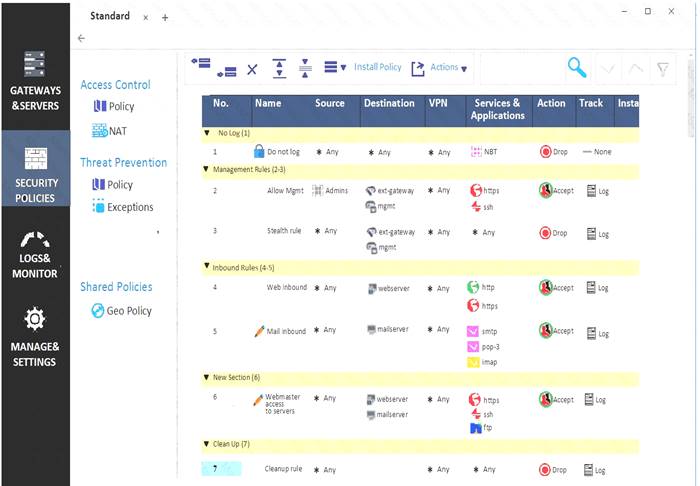Click imap service in Mail inbound rule

coord(482,362)
